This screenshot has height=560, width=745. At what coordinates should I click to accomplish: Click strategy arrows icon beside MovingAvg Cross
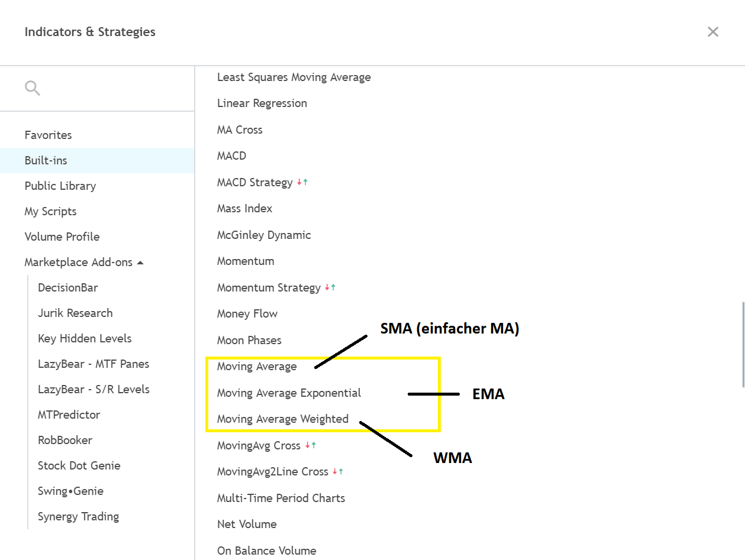point(311,446)
